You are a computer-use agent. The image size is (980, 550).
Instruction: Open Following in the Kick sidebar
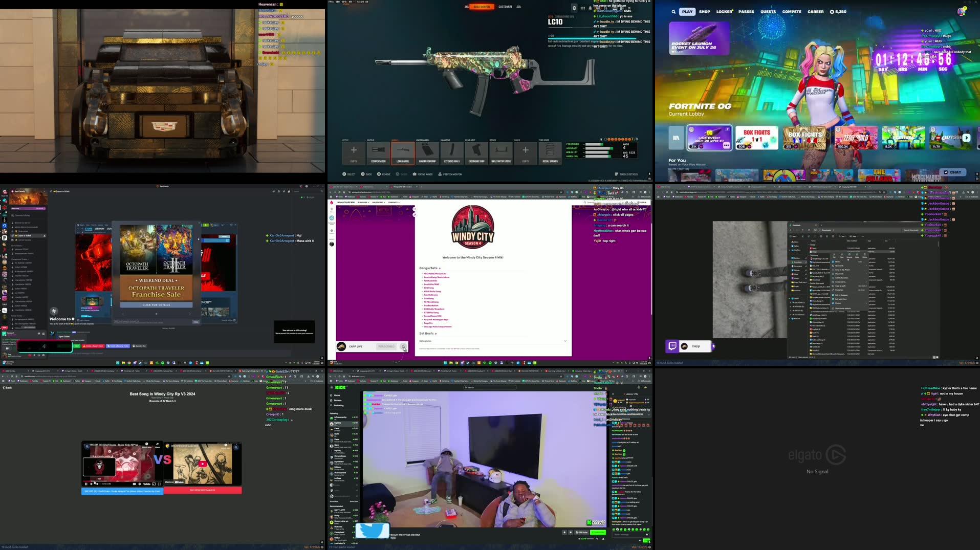tap(338, 405)
